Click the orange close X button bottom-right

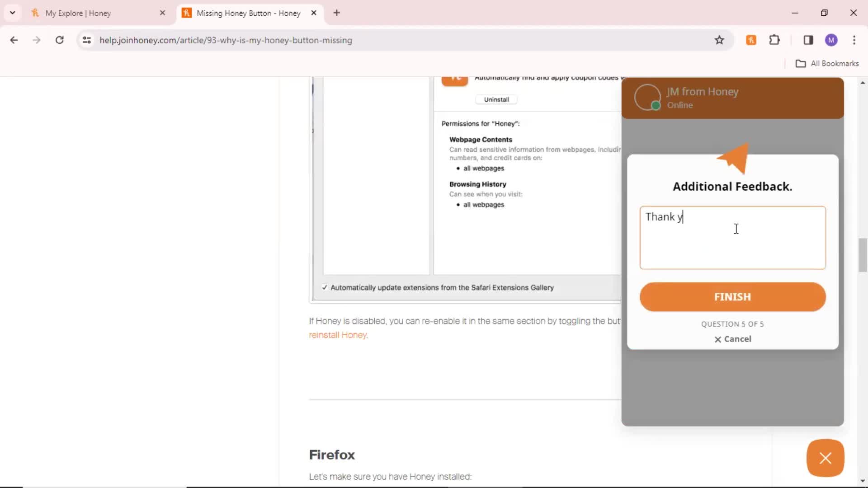(x=825, y=458)
